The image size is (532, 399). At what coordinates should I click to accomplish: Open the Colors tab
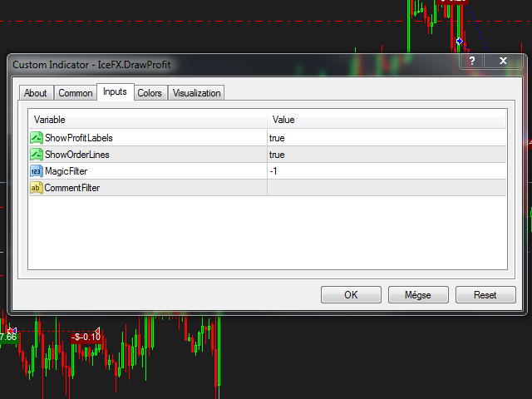[150, 93]
